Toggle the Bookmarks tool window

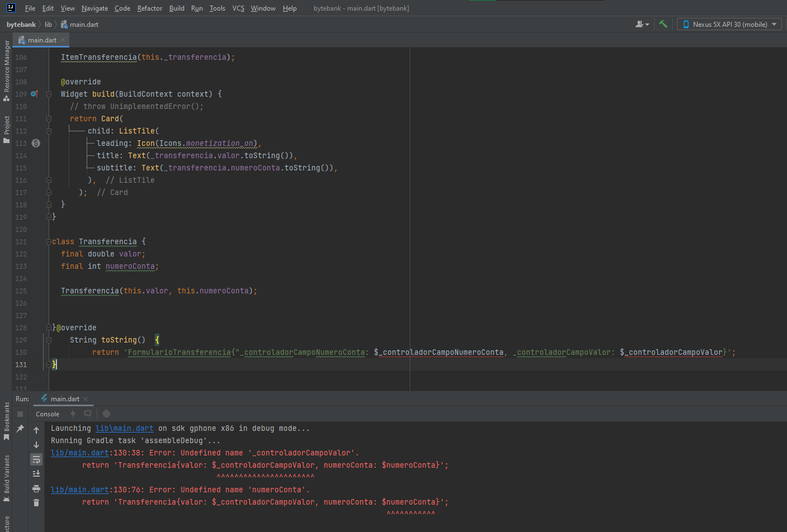(x=6, y=421)
